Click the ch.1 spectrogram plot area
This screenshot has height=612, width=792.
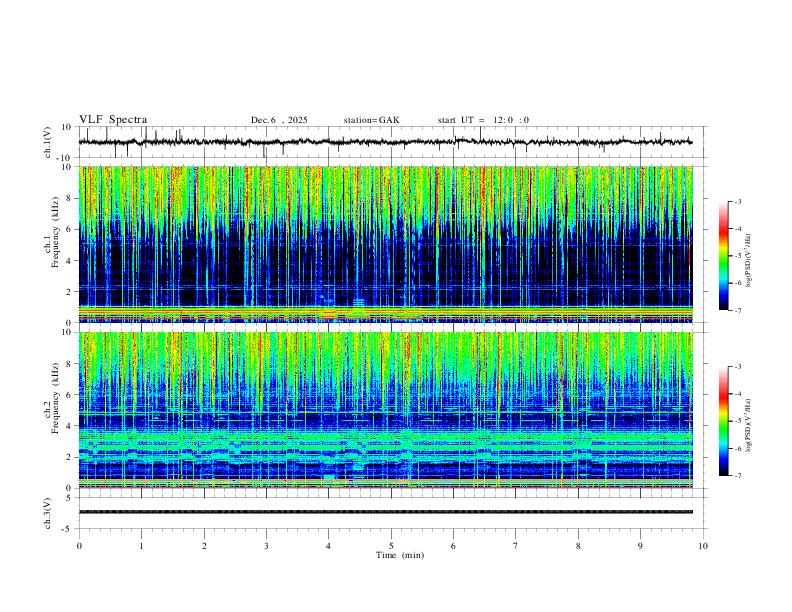(x=385, y=244)
